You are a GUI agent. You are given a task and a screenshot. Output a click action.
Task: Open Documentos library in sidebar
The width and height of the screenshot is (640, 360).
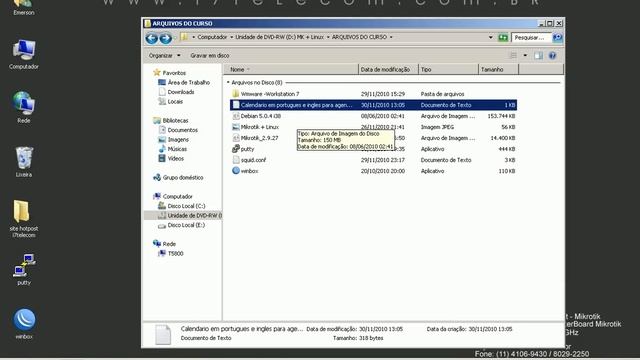(182, 130)
